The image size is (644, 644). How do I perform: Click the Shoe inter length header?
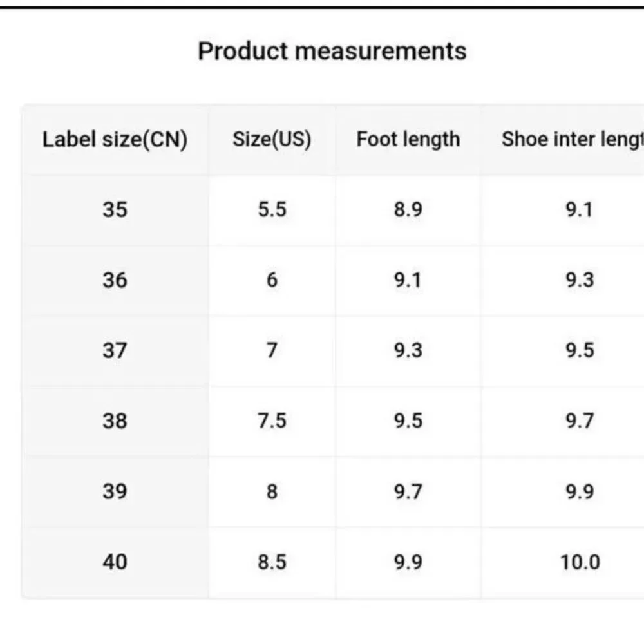point(563,139)
